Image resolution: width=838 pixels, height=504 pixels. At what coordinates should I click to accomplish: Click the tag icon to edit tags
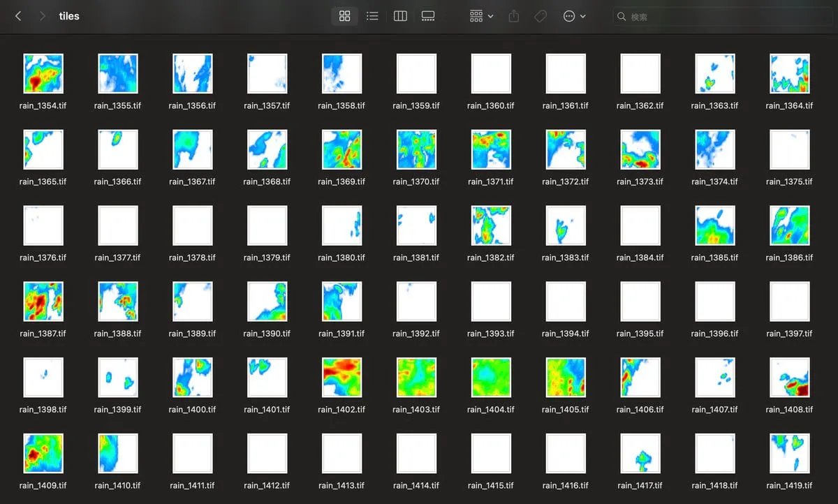pos(541,16)
